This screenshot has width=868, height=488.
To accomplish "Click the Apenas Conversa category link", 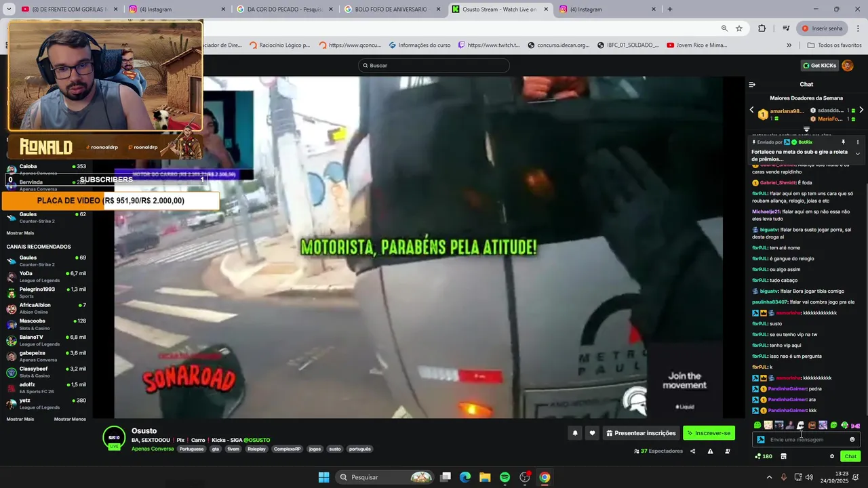I will click(x=153, y=449).
